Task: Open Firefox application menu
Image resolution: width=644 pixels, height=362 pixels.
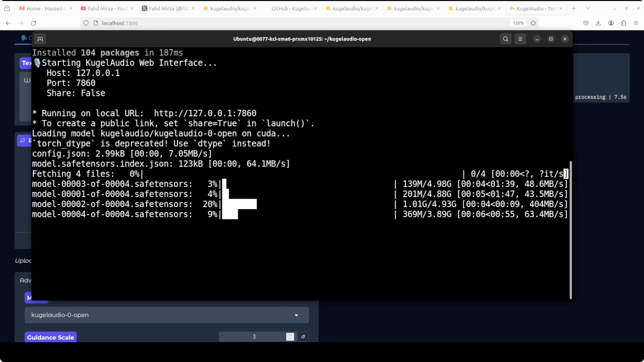Action: point(636,23)
